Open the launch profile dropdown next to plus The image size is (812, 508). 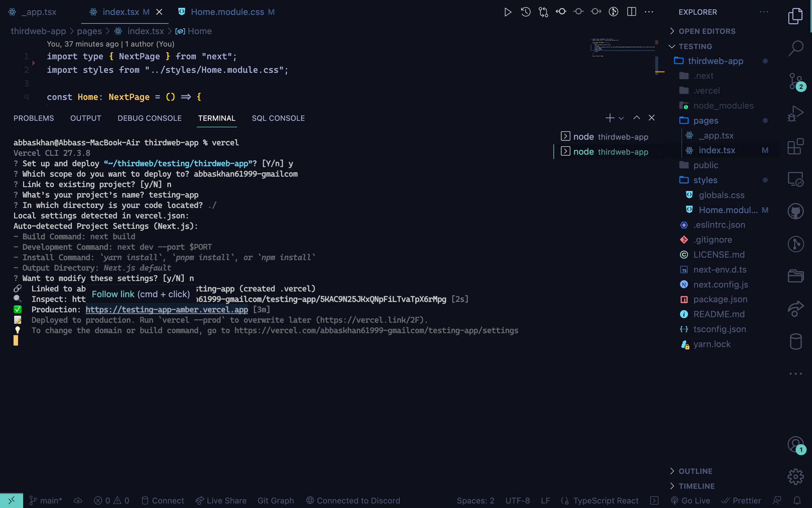click(621, 118)
